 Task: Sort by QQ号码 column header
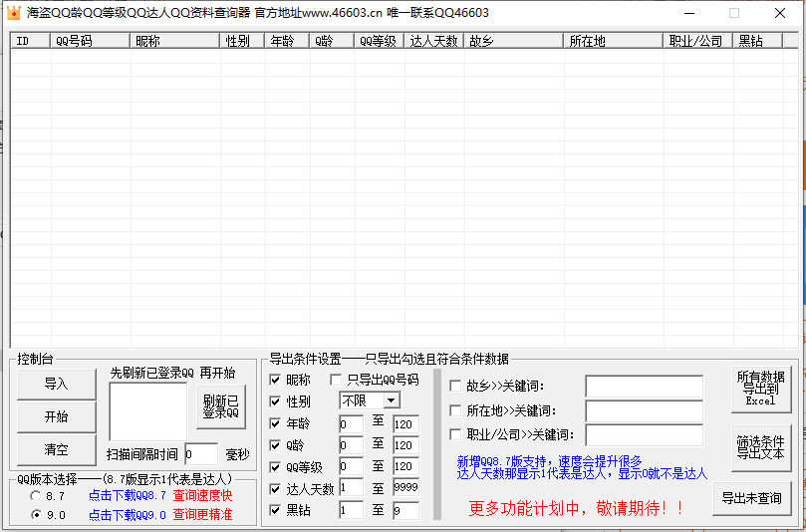pos(91,41)
